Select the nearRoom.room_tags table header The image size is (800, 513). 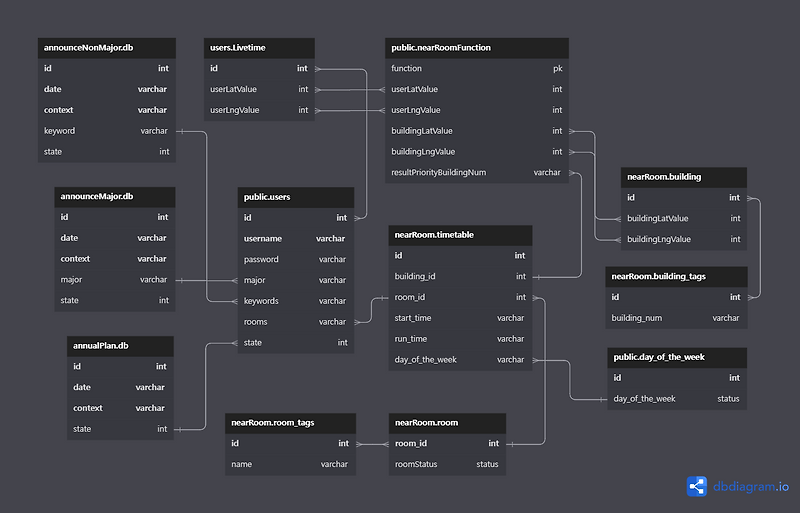click(x=290, y=423)
